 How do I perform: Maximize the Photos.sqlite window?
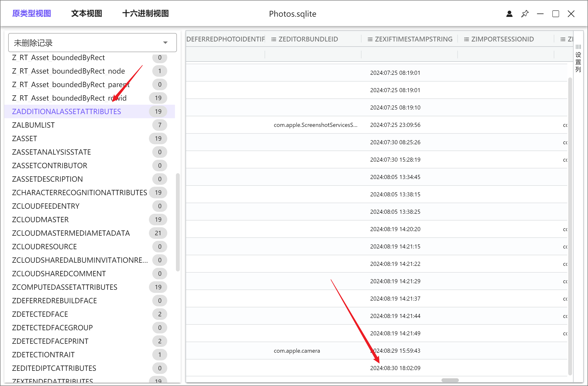tap(556, 14)
